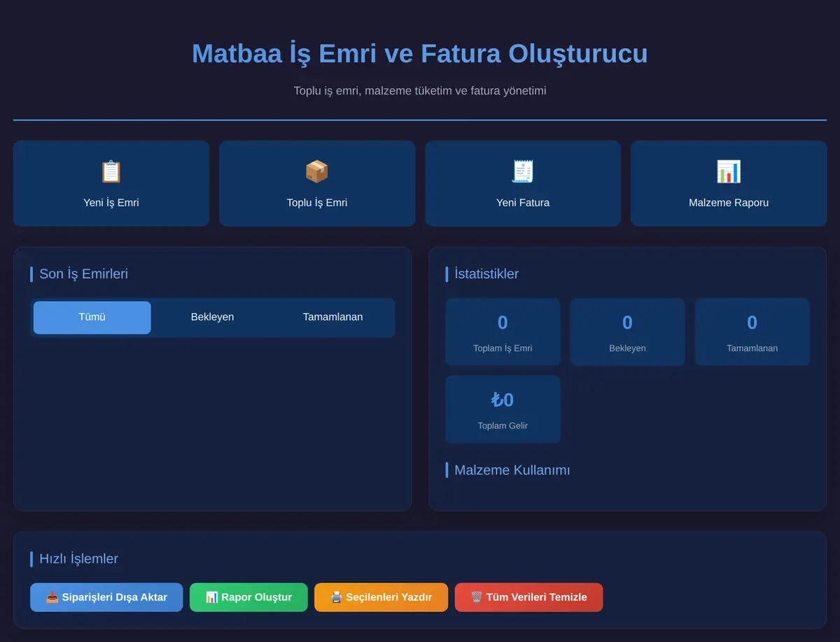Click the receipt icon for Yeni Fatura
Screen dimensions: 840x642
pos(523,172)
